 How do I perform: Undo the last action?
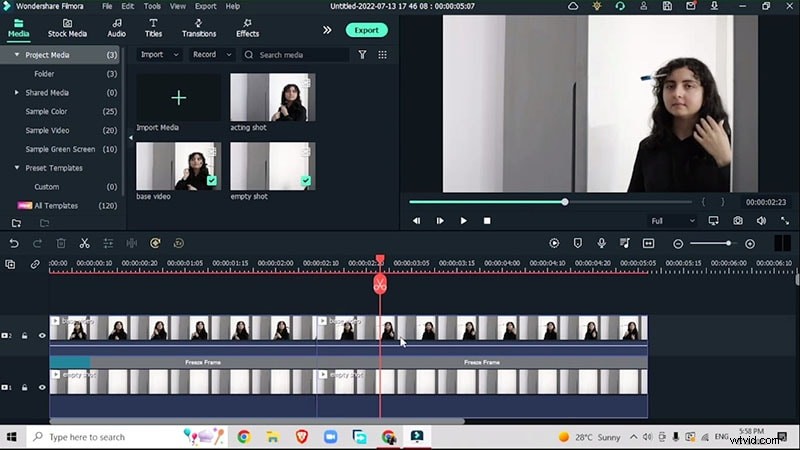[x=14, y=243]
